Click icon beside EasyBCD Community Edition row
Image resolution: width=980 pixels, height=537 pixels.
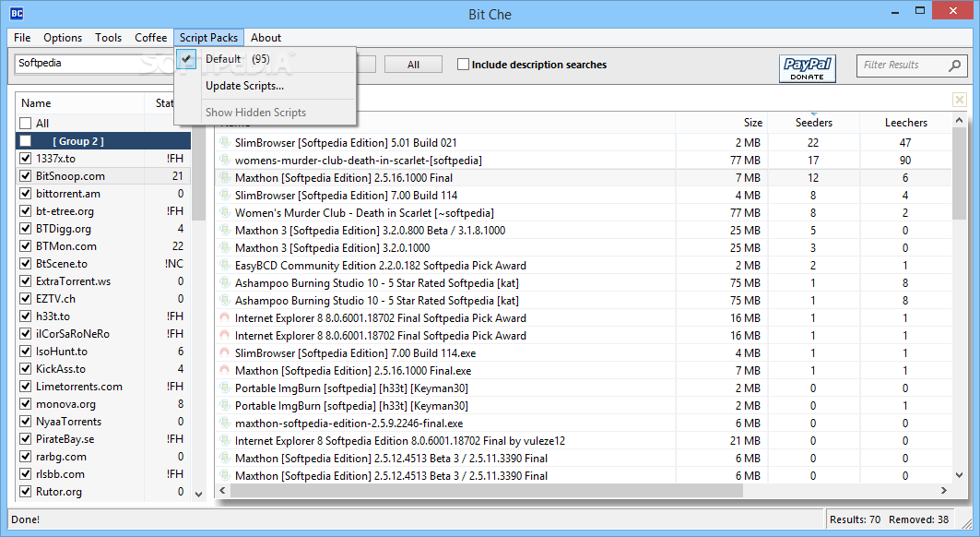pos(225,266)
